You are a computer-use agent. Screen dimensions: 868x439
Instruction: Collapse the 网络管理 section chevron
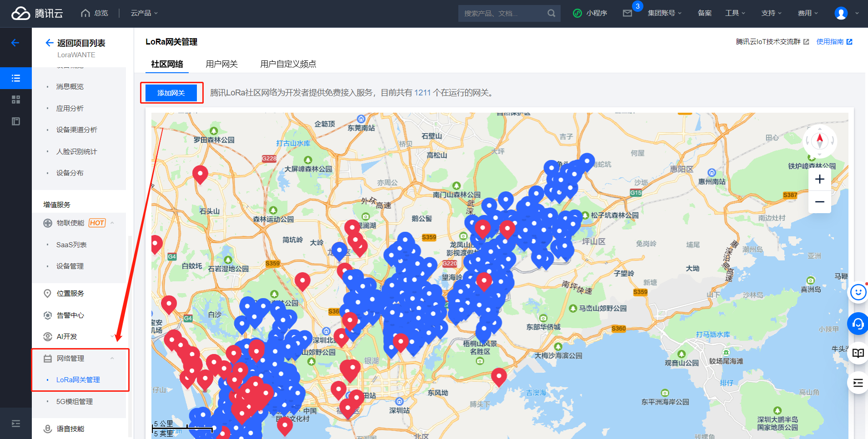(112, 359)
